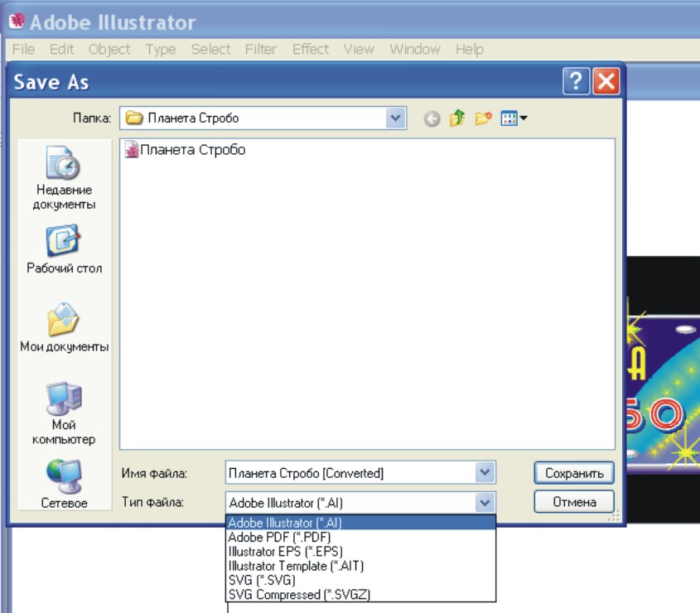Select the Планета Стробо file in list

(186, 150)
